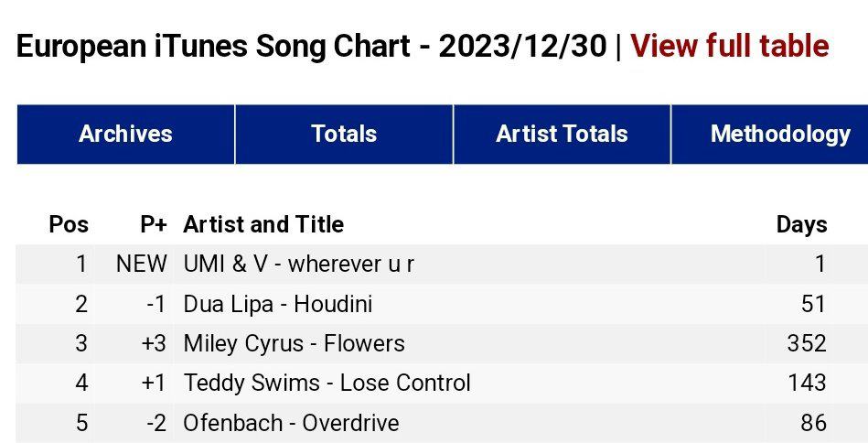
Task: Open the Totals tab
Action: (x=344, y=134)
